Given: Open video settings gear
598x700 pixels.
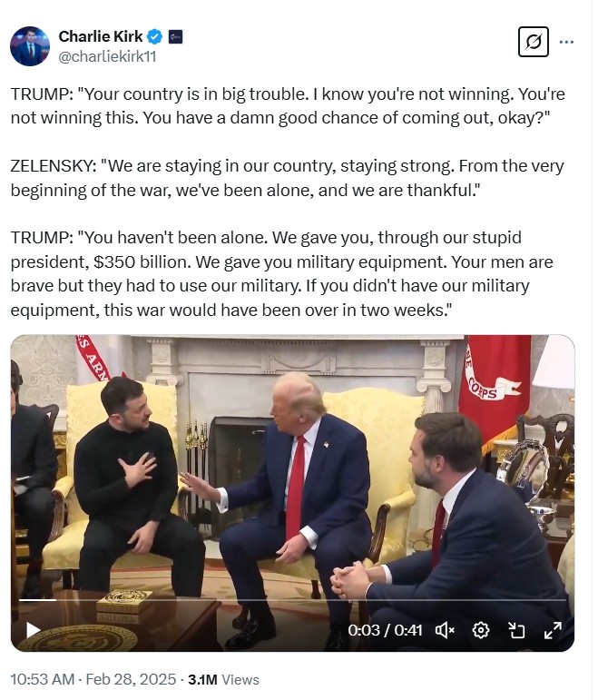Looking at the screenshot, I should point(481,630).
